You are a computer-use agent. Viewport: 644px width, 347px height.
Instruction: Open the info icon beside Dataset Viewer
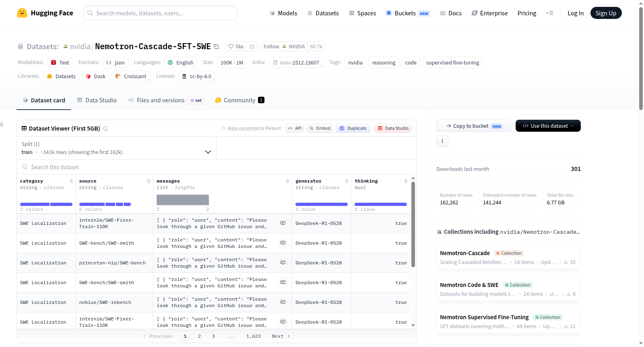tap(105, 129)
